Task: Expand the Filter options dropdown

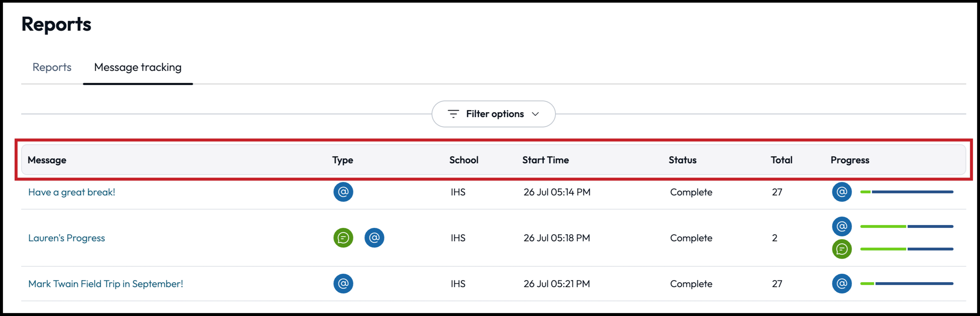Action: 493,114
